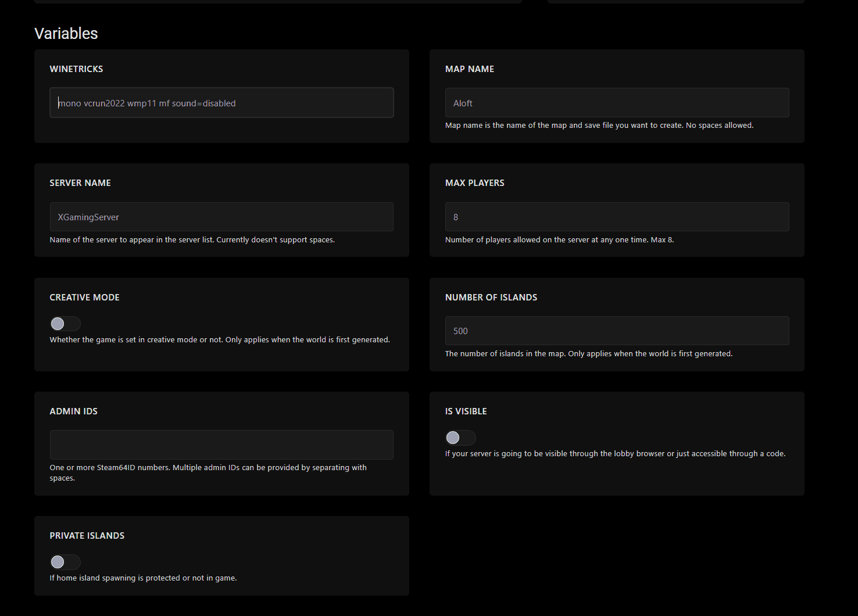Click the Server Name field showing XGamingServer
Viewport: 858px width, 616px height.
pos(221,217)
